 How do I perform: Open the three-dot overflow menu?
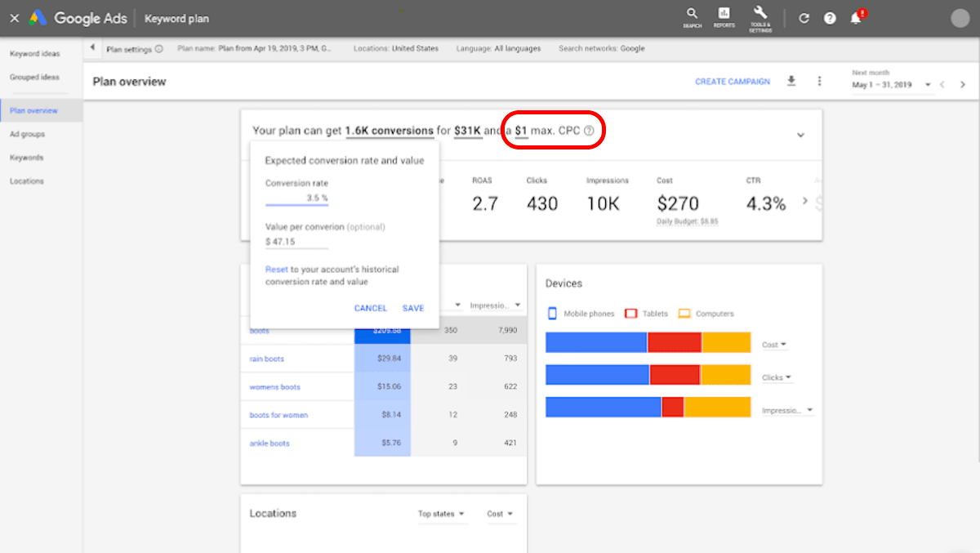[x=819, y=81]
